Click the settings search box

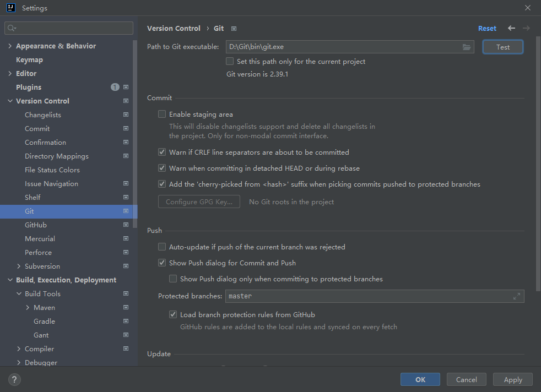69,28
